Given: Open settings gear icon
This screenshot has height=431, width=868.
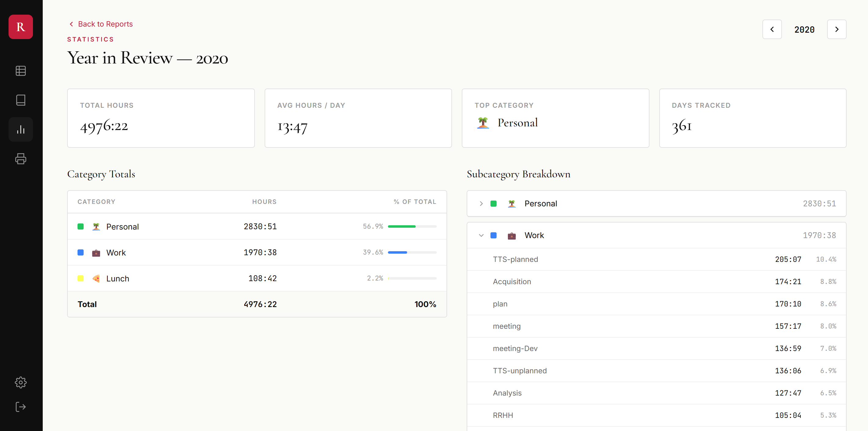Looking at the screenshot, I should [x=20, y=382].
